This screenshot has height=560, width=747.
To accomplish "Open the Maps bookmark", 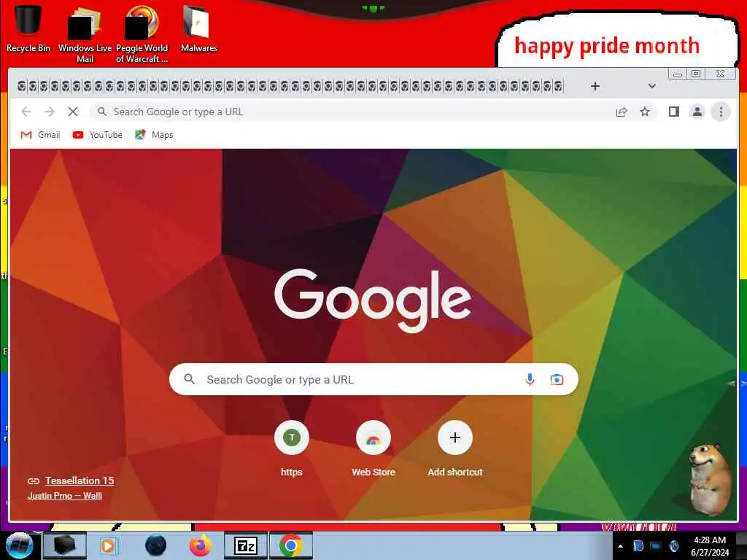I will point(154,135).
